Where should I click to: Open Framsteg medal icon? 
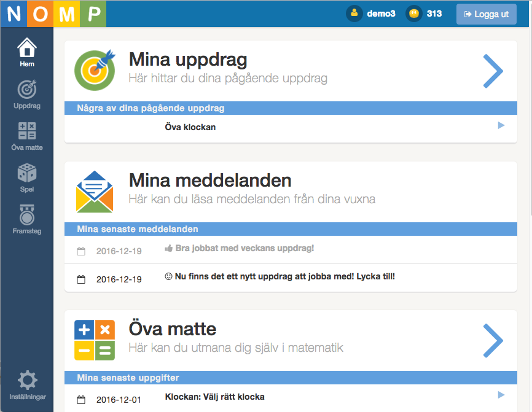click(x=27, y=215)
